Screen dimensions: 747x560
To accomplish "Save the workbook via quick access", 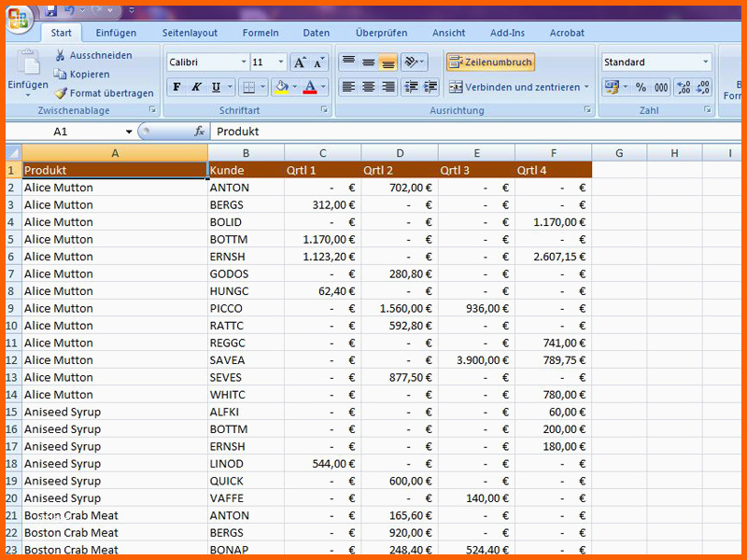I will tap(51, 10).
